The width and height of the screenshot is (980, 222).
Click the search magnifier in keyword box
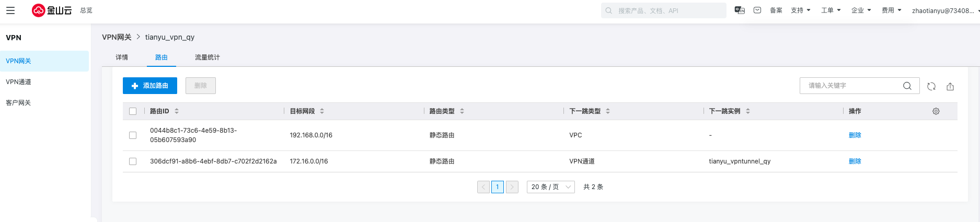pyautogui.click(x=907, y=86)
